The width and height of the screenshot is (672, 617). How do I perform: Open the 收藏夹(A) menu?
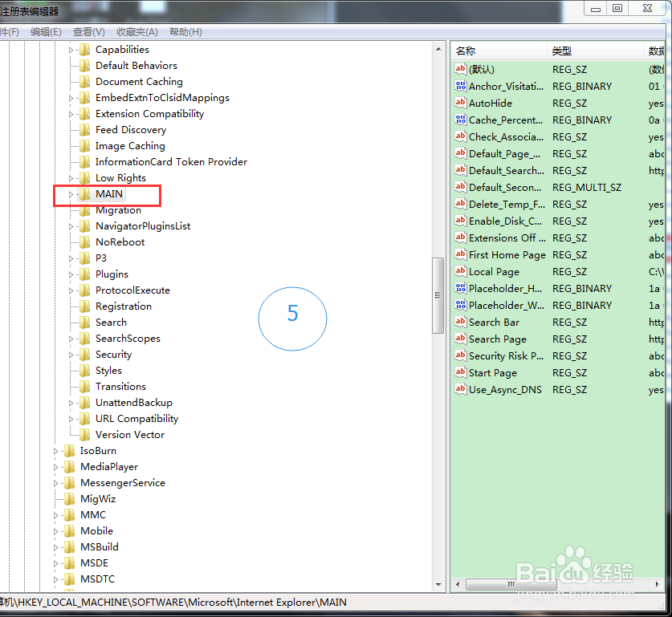click(137, 32)
